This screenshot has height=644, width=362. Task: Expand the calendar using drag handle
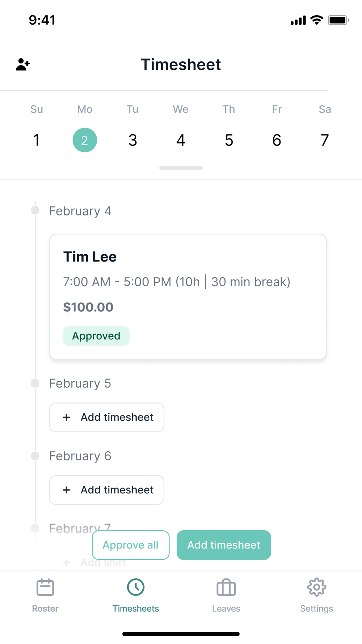(x=181, y=168)
